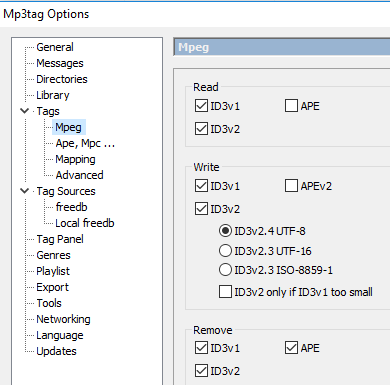
Task: Uncheck ID3v1 under Read
Action: [201, 106]
